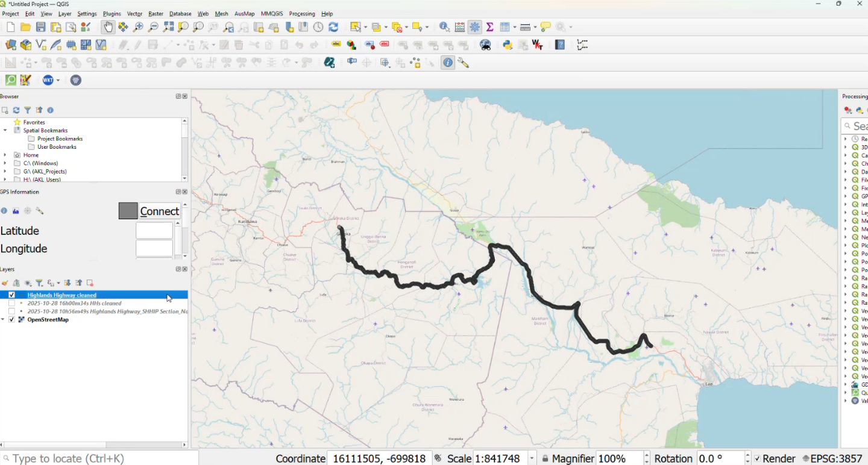Click the WKT plugin icon
The image size is (868, 465).
tap(48, 80)
